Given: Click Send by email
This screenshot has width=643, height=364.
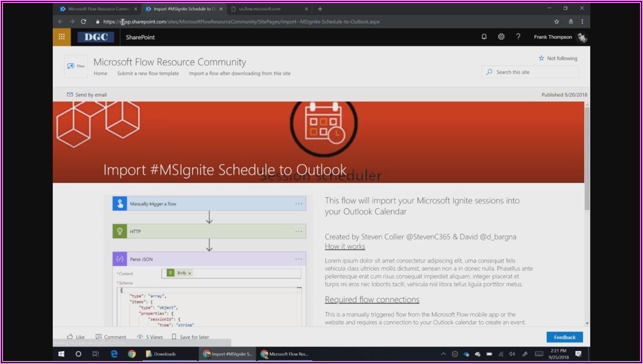Looking at the screenshot, I should tap(87, 94).
